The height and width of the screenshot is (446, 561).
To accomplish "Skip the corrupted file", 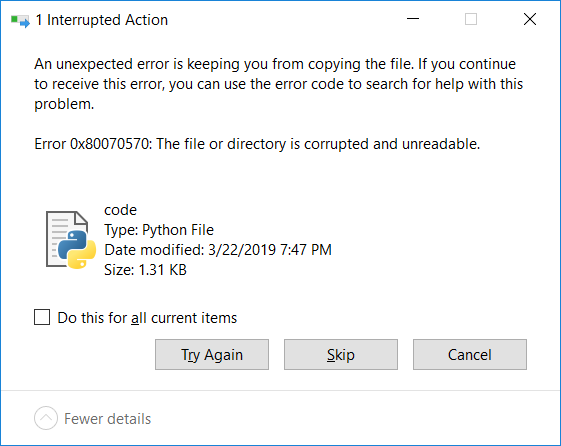I will 341,354.
